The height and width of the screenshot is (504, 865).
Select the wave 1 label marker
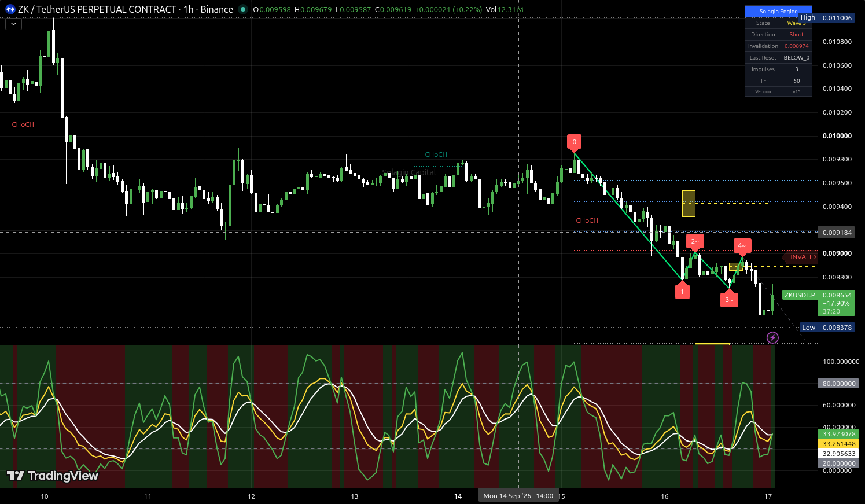tap(682, 291)
